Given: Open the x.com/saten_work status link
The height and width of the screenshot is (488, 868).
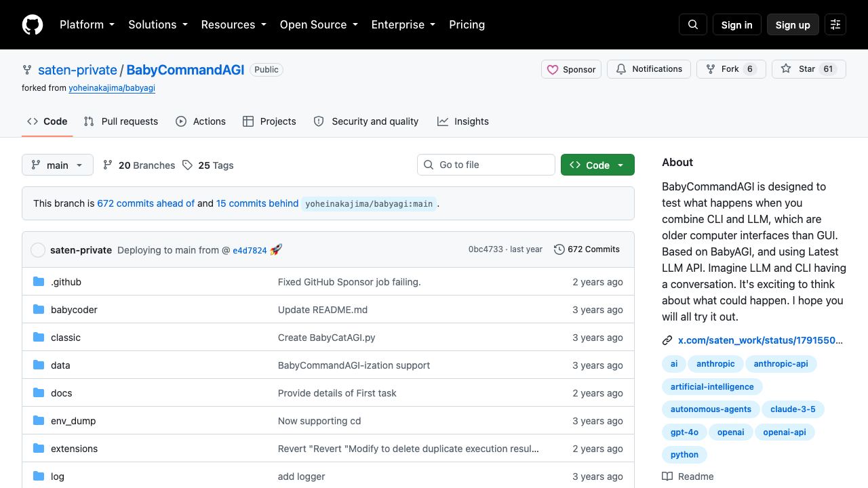Looking at the screenshot, I should point(760,340).
